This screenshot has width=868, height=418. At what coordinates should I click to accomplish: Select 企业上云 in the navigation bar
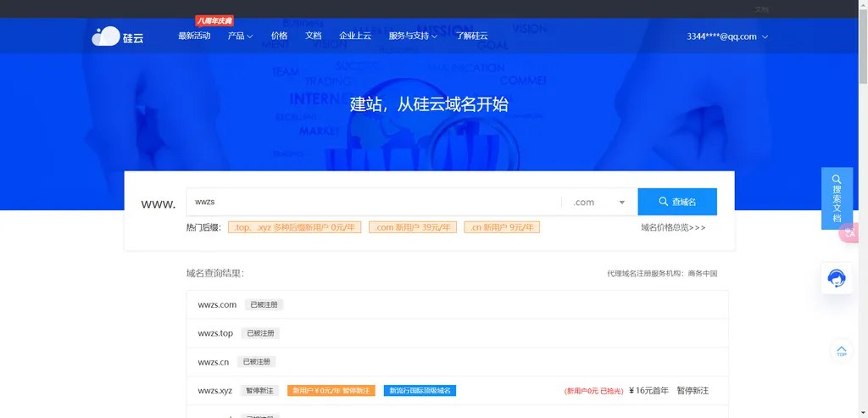pos(355,36)
